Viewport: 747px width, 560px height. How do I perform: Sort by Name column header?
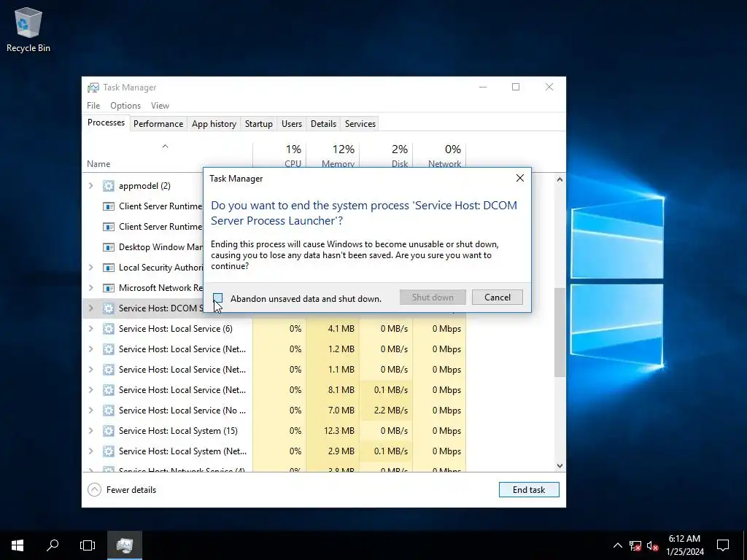pos(167,156)
